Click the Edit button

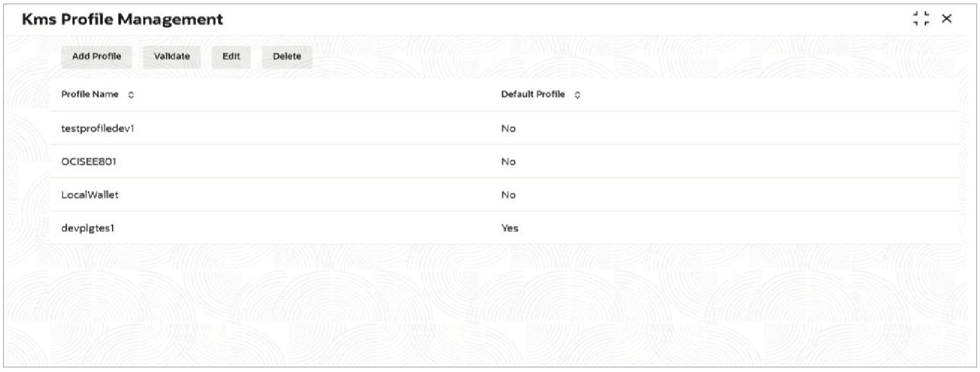click(x=231, y=57)
